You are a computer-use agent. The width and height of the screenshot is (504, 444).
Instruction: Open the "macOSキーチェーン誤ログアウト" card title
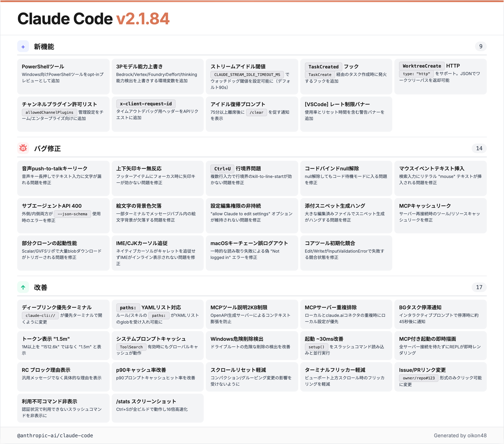249,243
